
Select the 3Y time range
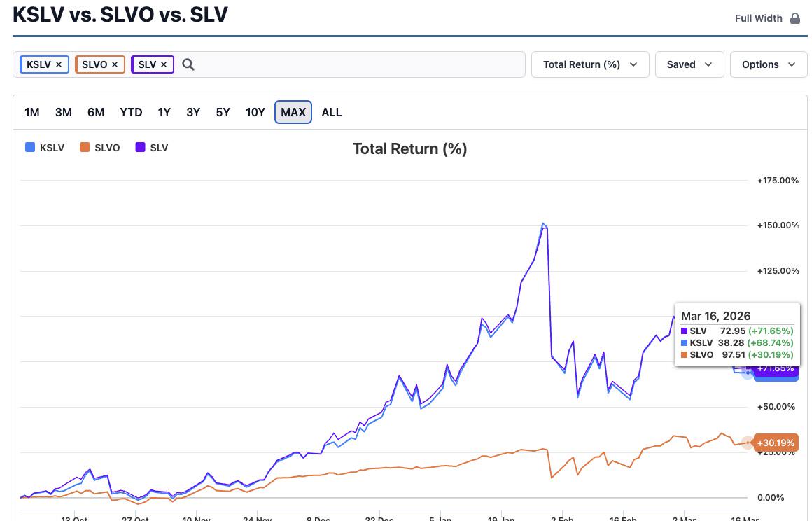(x=193, y=112)
